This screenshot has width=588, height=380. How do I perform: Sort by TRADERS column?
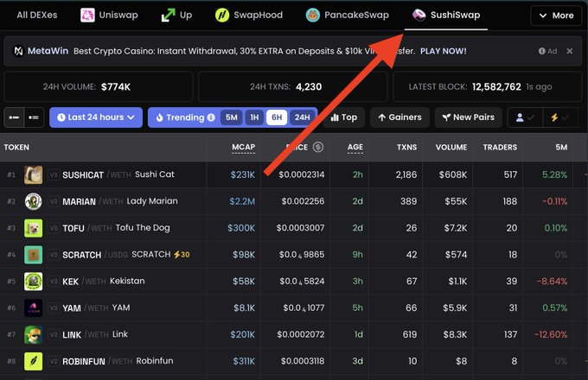point(500,147)
